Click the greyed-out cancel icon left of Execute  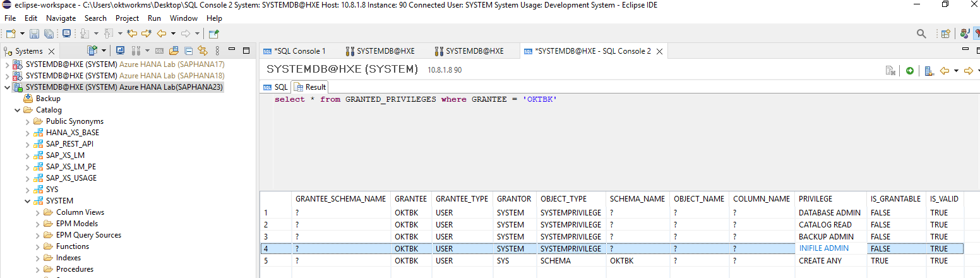(x=890, y=71)
